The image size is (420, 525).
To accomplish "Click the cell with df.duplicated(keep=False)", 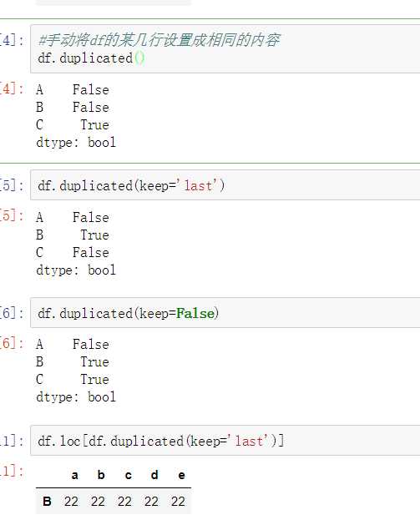I will [x=225, y=313].
